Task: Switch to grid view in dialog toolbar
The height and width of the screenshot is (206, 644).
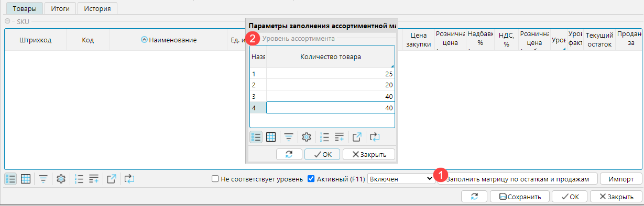Action: coord(271,137)
